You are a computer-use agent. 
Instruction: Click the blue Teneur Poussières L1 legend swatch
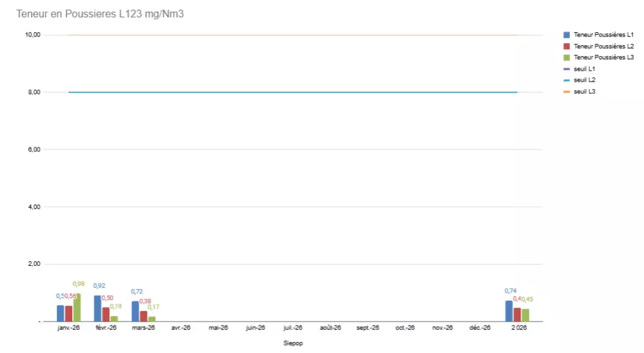coord(567,35)
